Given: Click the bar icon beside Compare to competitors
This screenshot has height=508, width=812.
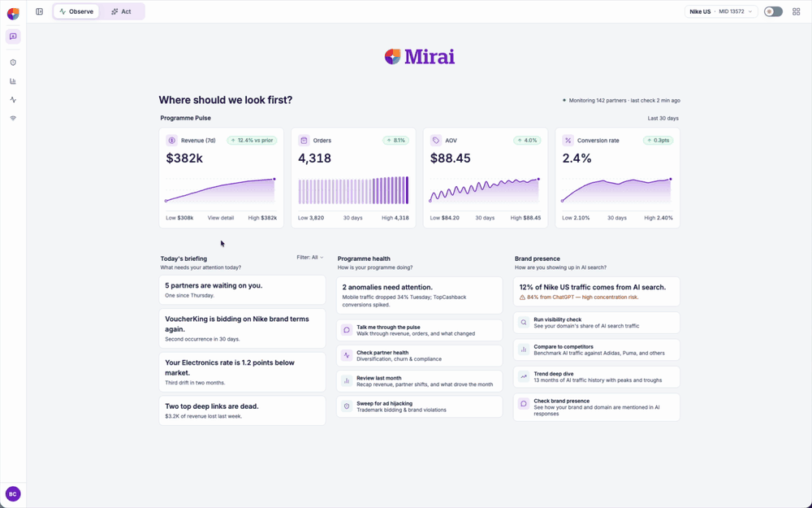Looking at the screenshot, I should point(524,350).
